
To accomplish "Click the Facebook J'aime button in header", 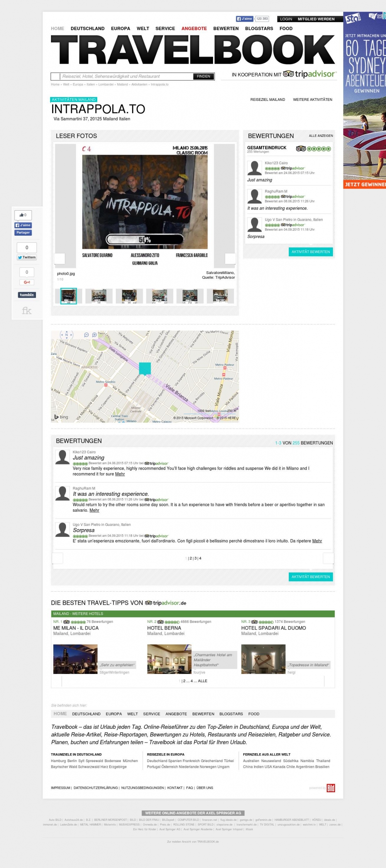I will [245, 19].
